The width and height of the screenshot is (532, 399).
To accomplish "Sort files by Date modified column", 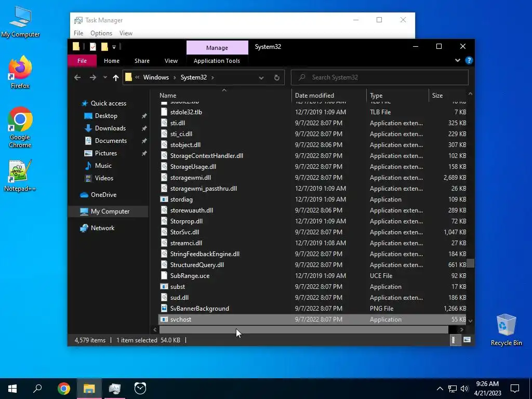I will coord(329,96).
